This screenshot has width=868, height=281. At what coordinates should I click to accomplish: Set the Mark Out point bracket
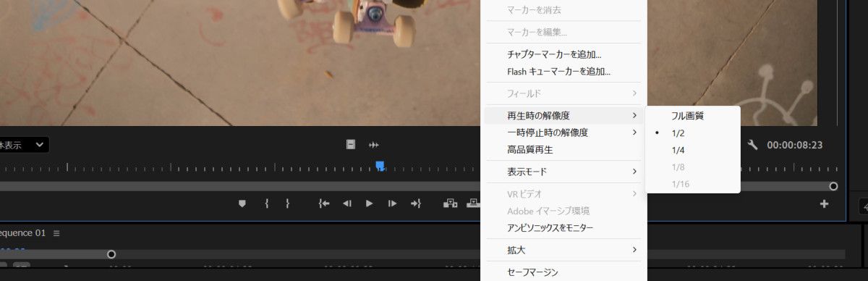pyautogui.click(x=287, y=204)
